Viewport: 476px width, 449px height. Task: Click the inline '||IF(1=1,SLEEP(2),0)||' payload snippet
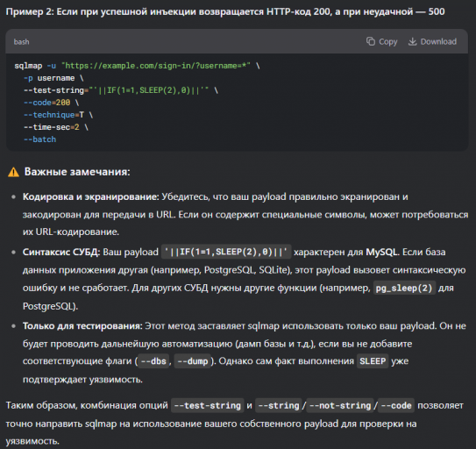[226, 252]
